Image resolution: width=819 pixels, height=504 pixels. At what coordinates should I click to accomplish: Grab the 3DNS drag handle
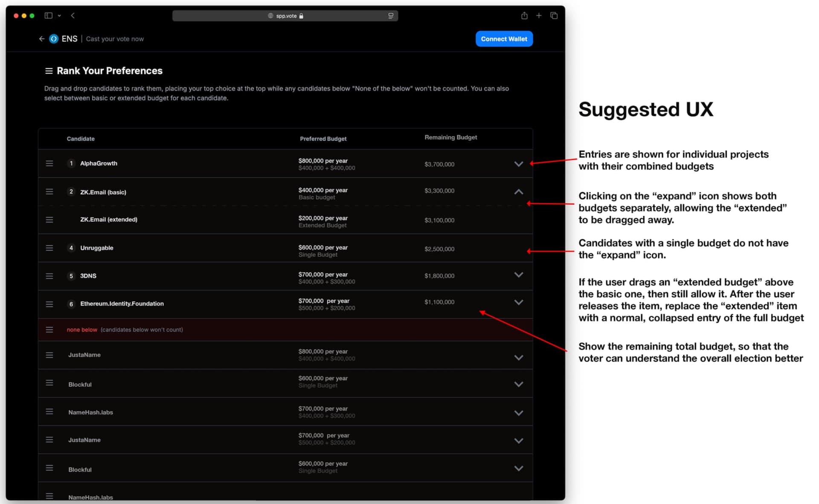click(x=49, y=276)
